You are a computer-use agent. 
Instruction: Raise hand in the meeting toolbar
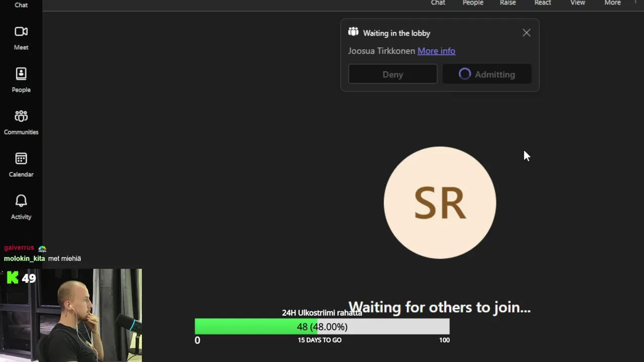508,3
